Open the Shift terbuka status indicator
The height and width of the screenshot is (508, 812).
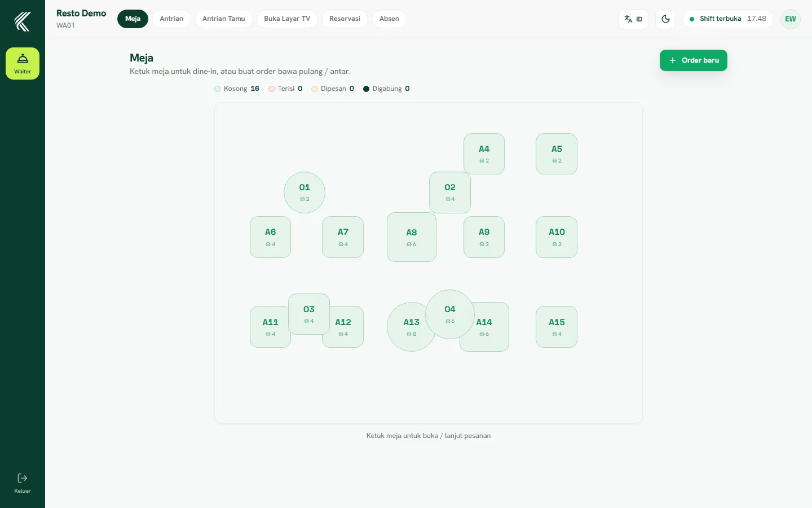click(x=727, y=19)
